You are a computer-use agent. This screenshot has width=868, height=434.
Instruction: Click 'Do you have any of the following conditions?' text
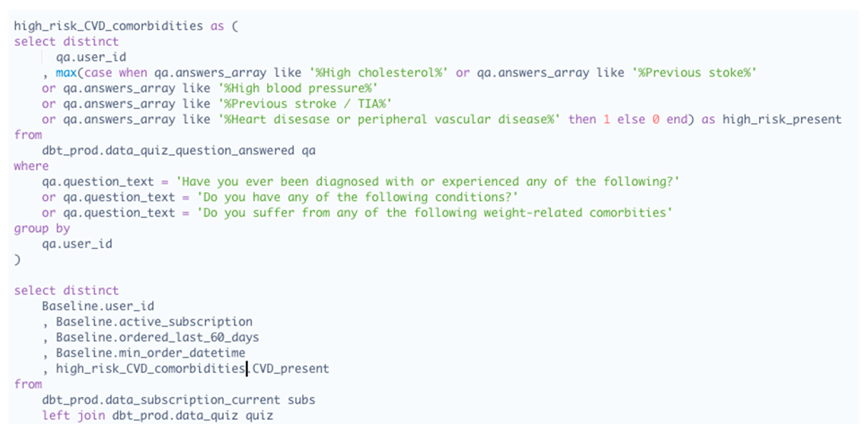click(x=357, y=197)
